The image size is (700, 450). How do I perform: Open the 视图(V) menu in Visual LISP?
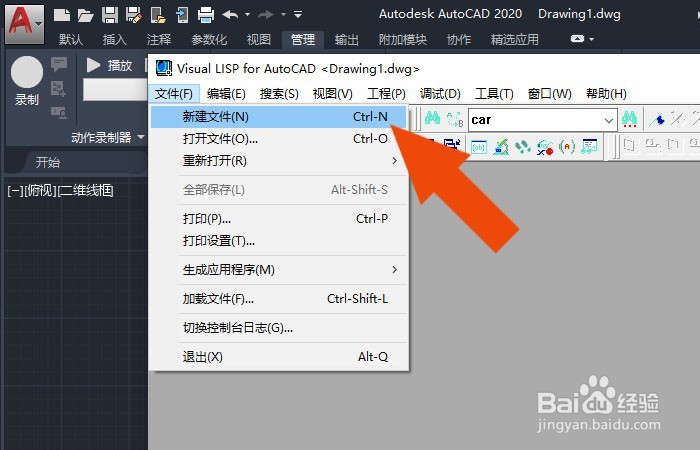click(x=333, y=94)
